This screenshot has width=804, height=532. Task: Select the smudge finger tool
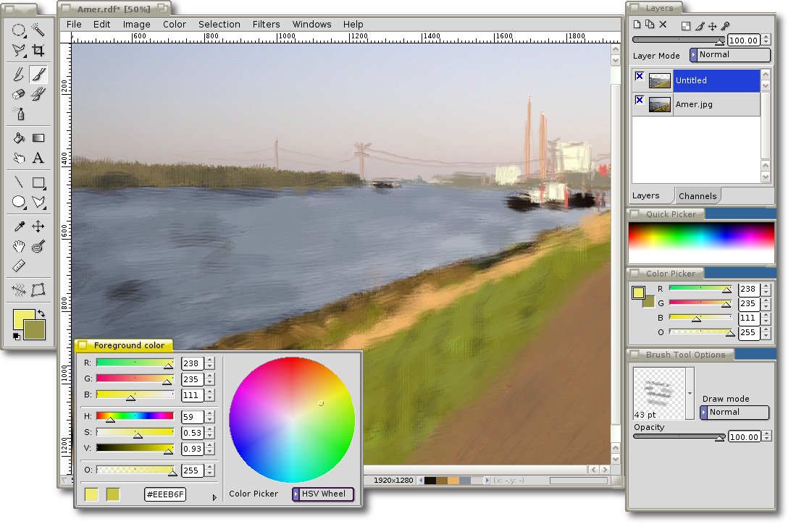click(18, 158)
